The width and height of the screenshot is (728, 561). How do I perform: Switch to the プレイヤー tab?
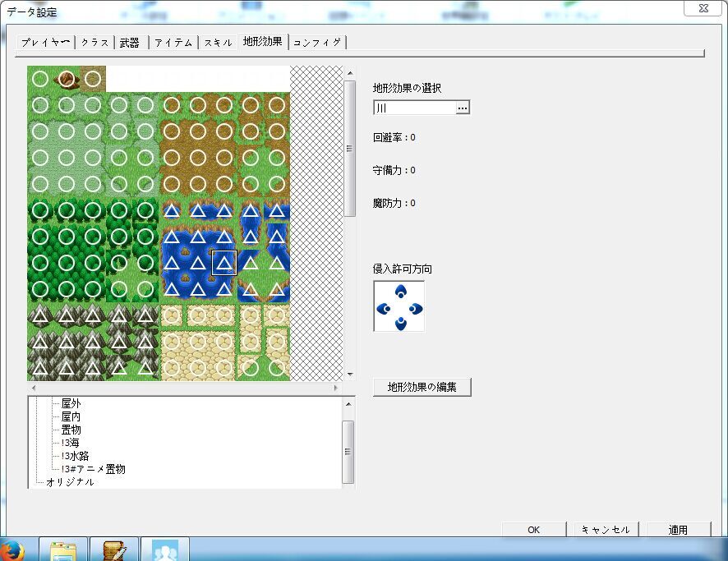[45, 42]
